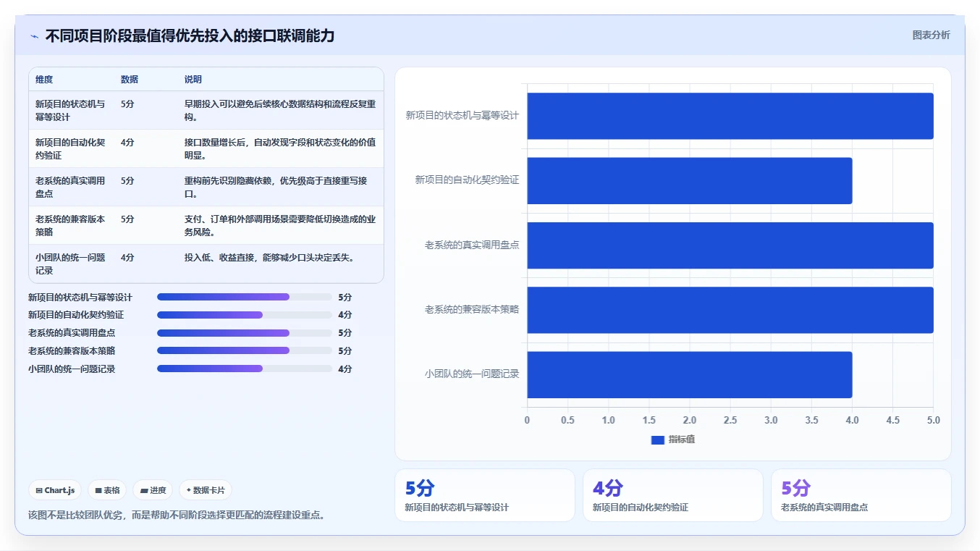This screenshot has width=980, height=551.
Task: Select the 表格 tag chip
Action: 107,490
